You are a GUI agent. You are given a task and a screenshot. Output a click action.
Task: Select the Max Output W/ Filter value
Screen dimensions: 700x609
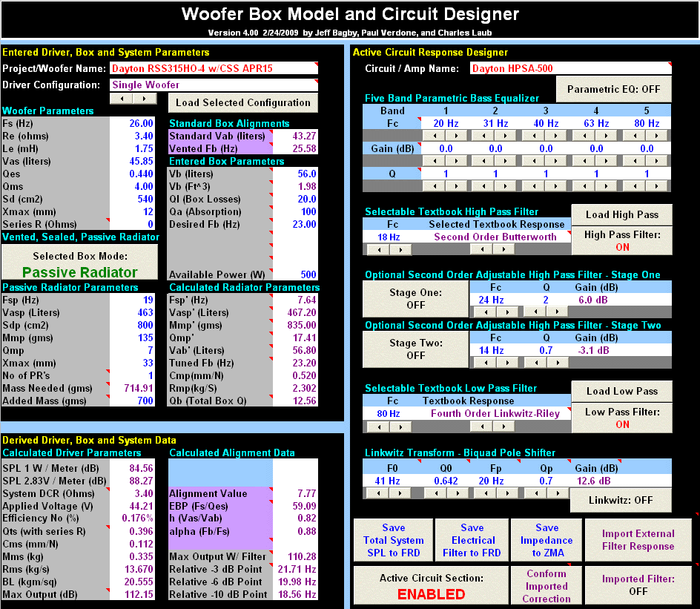pyautogui.click(x=296, y=556)
